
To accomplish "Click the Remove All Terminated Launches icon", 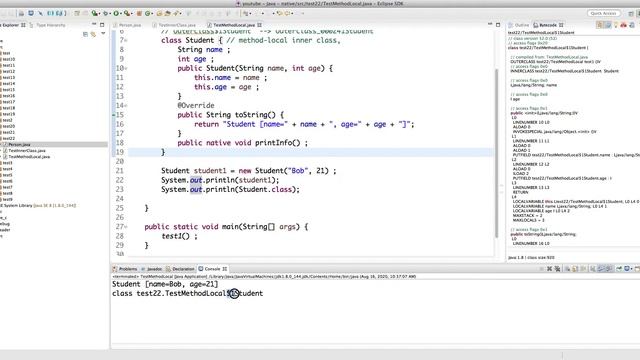I will [x=557, y=269].
